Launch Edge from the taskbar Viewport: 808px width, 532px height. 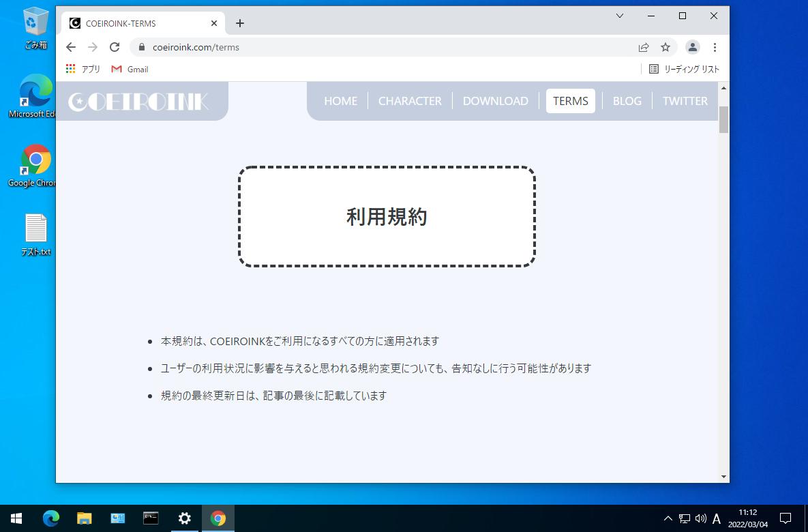click(50, 518)
